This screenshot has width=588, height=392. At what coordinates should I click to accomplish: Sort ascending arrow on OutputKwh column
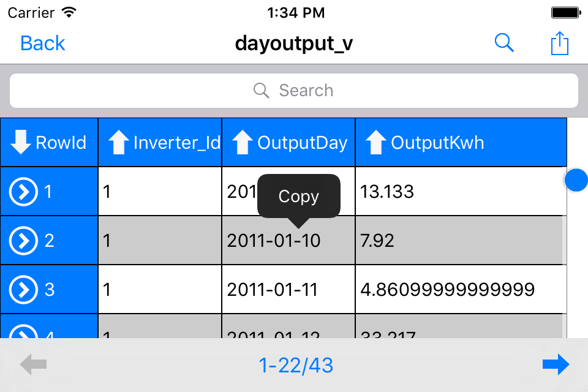coord(376,143)
